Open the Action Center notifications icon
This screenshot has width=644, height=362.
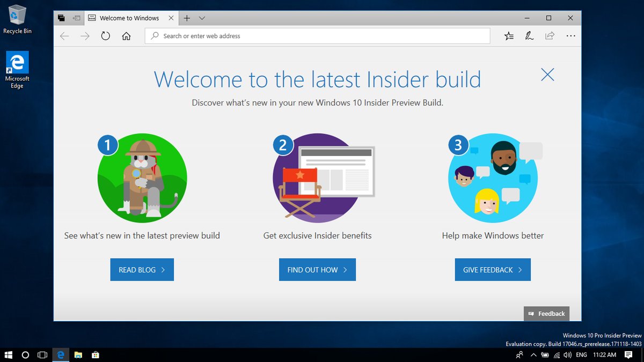pyautogui.click(x=628, y=355)
